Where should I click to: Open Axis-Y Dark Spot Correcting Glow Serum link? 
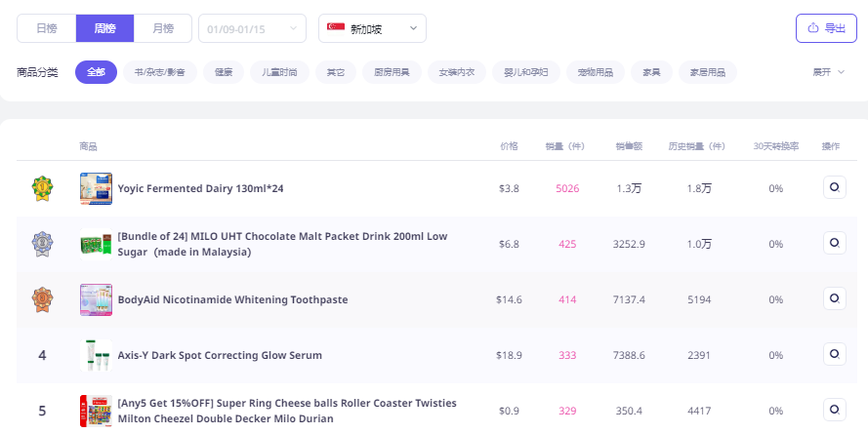coord(220,355)
